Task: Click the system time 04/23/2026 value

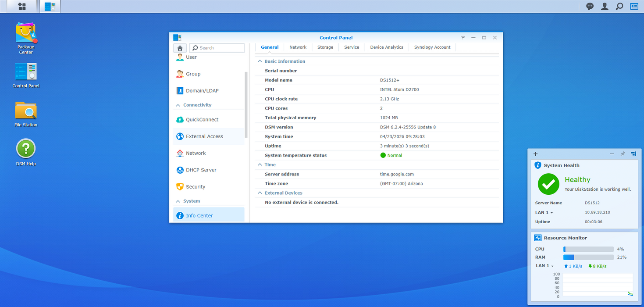Action: click(x=402, y=137)
